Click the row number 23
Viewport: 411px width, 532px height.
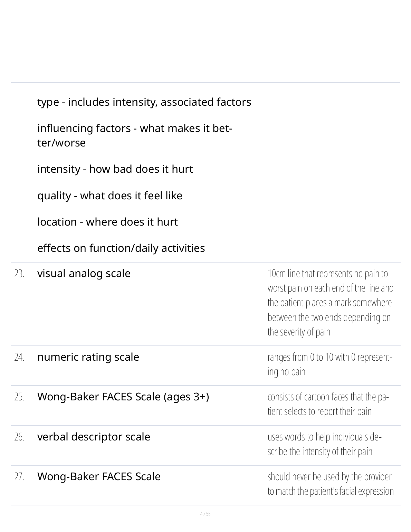(x=19, y=274)
